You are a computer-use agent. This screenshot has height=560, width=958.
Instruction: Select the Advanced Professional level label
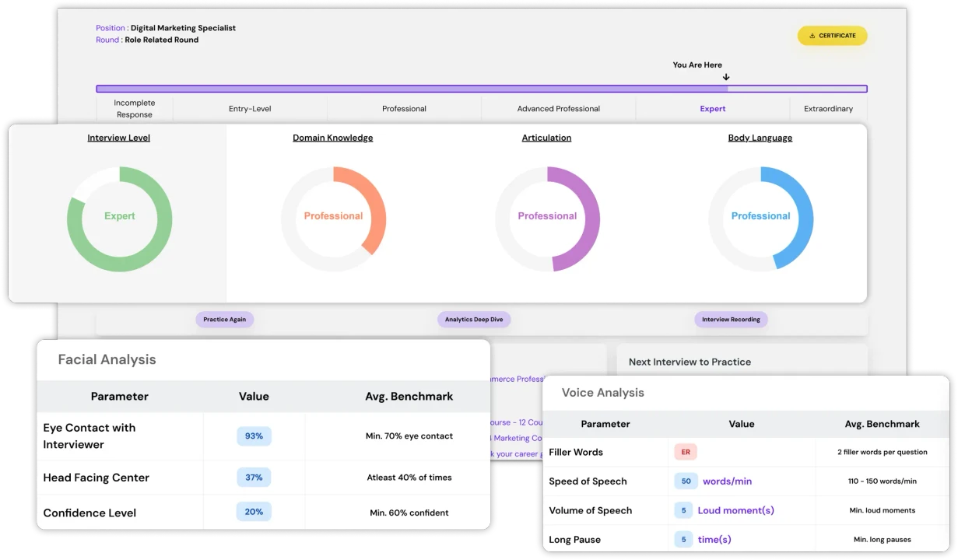(558, 109)
